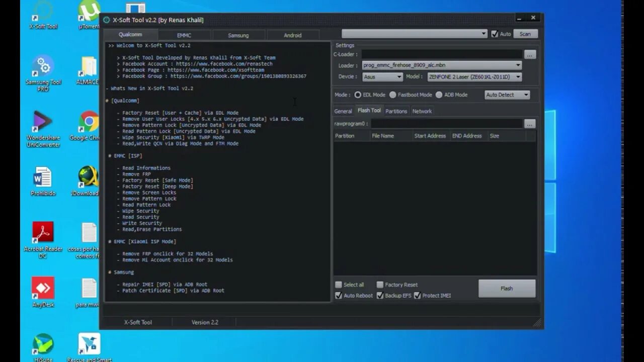This screenshot has height=362, width=644.
Task: Click the resize grip at window corner
Action: tap(537, 323)
